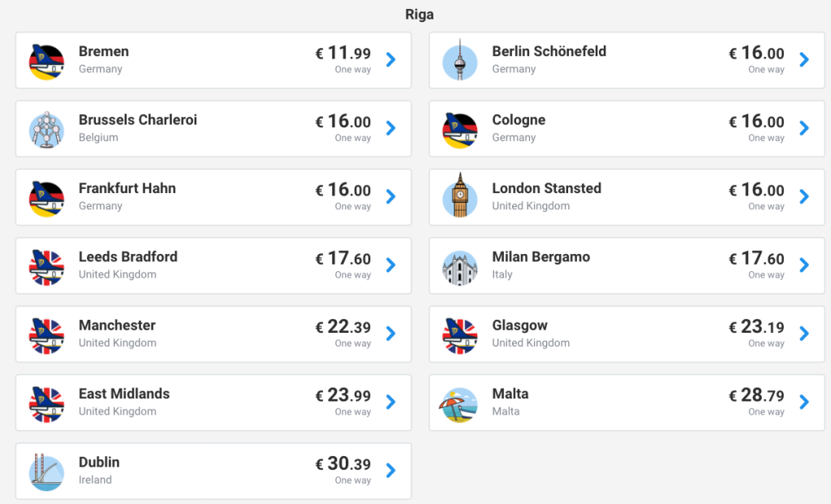Open the East Midlands chevron arrow
Viewport: 831px width, 504px height.
[391, 403]
